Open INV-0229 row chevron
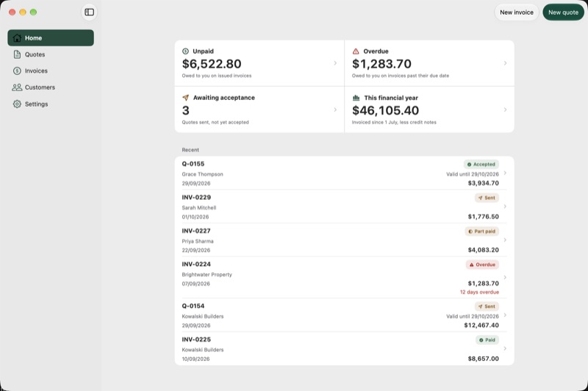Viewport: 588px width, 391px height. pos(505,207)
